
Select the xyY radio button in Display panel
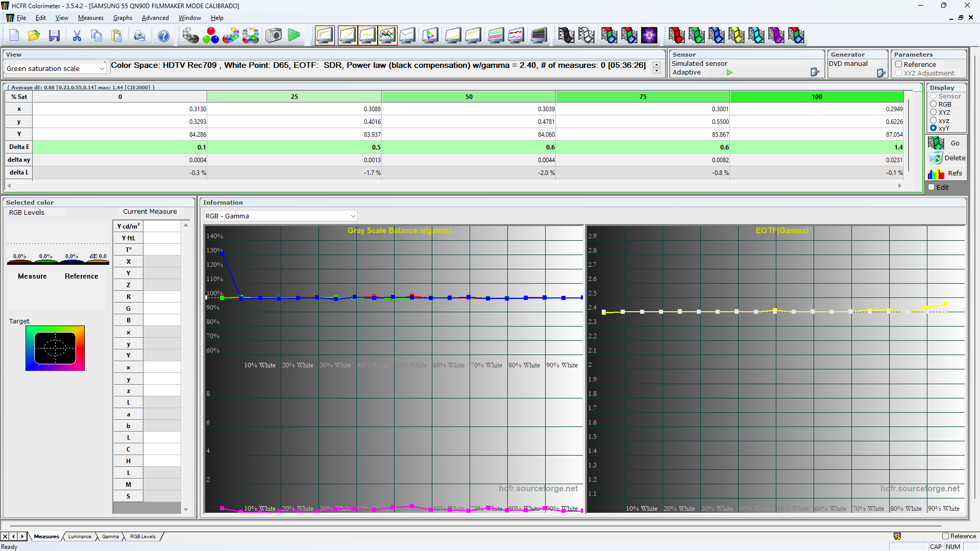[933, 128]
